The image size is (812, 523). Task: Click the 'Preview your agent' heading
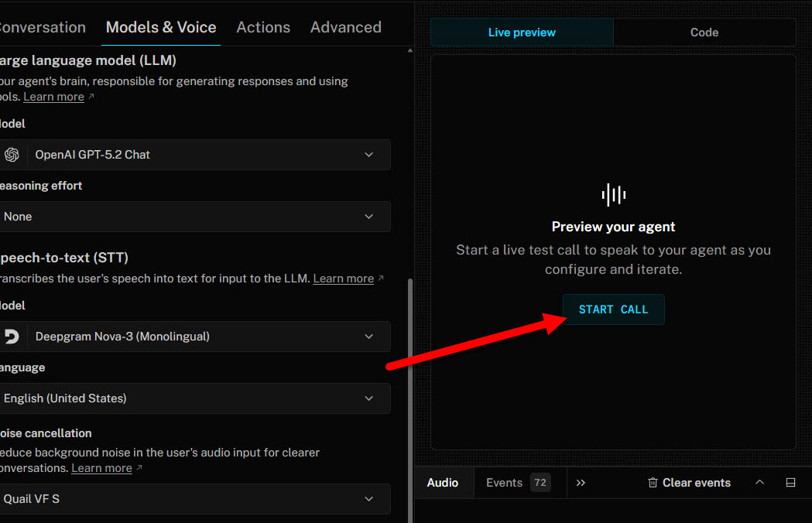613,227
